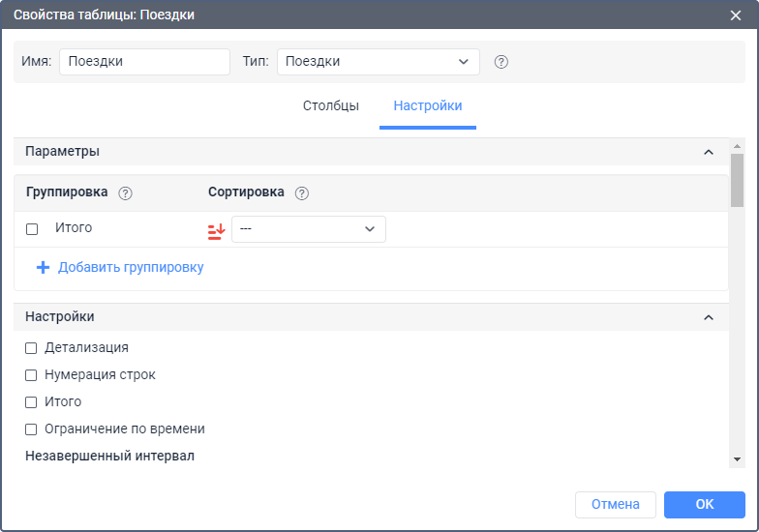759x532 pixels.
Task: Select the Настройки tab
Action: [x=427, y=105]
